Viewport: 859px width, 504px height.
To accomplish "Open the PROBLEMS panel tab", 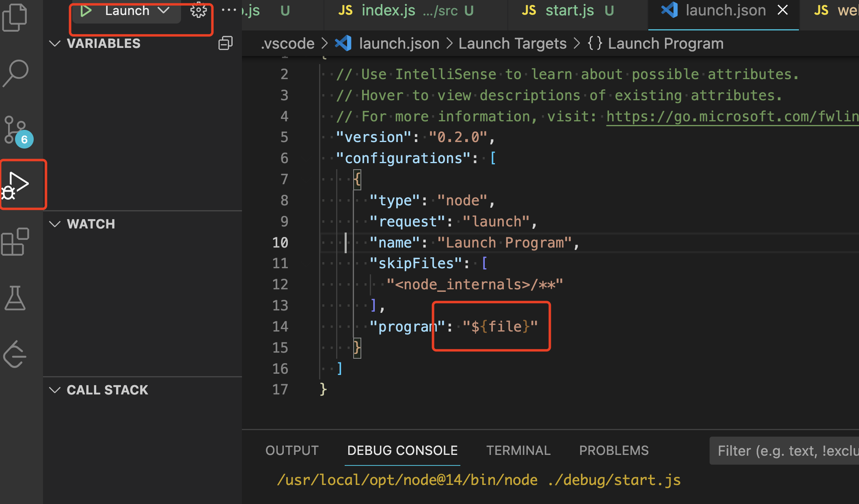I will (613, 450).
